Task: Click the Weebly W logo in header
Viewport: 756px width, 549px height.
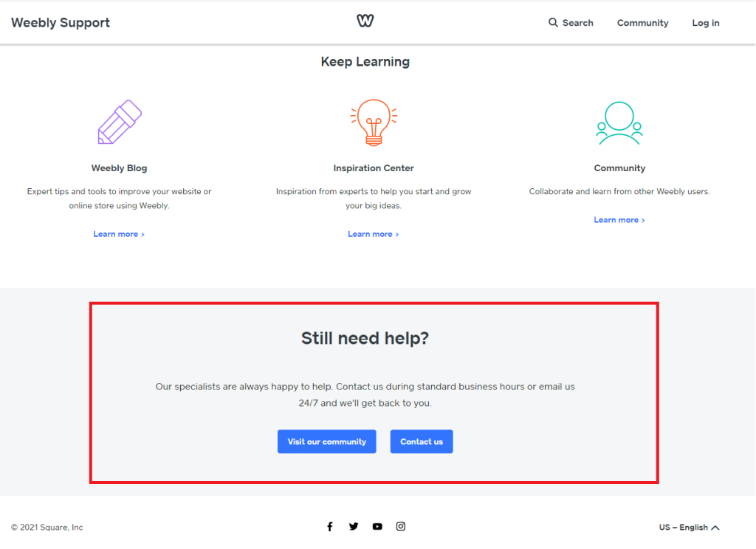Action: pyautogui.click(x=365, y=20)
